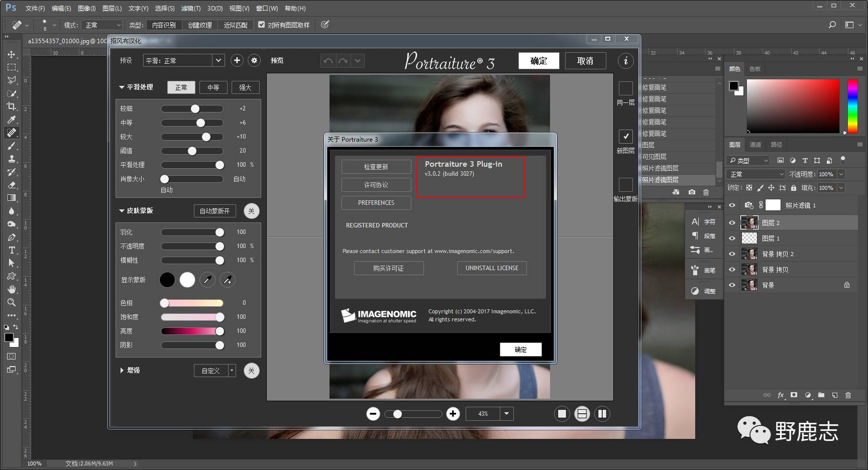Viewport: 868px width, 470px height.
Task: Click the 取消 button in Portraiture
Action: 585,61
